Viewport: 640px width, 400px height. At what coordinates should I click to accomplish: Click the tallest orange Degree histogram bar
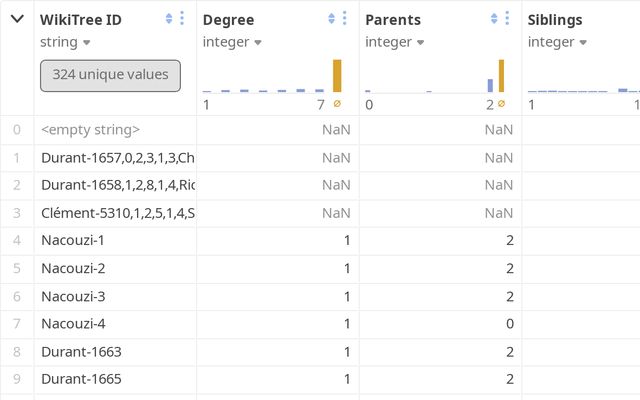(337, 76)
